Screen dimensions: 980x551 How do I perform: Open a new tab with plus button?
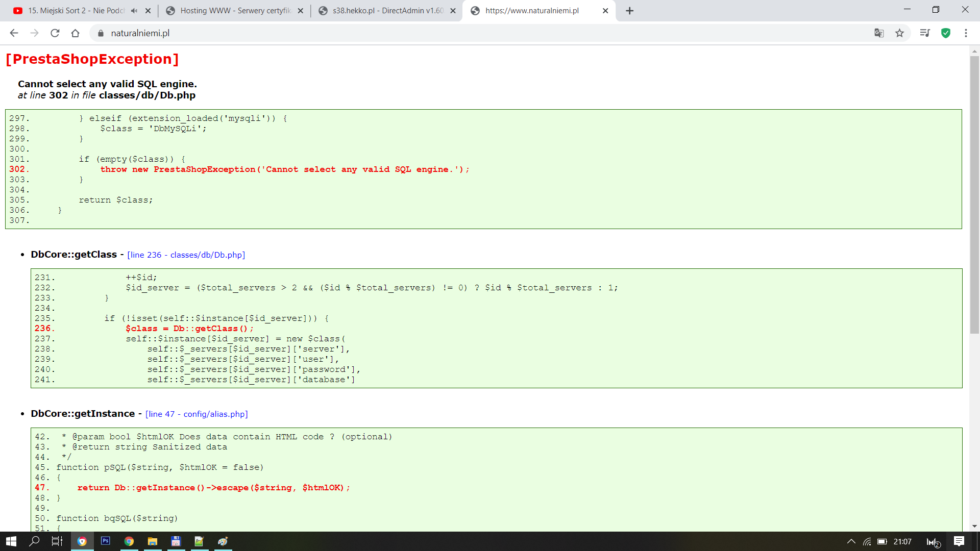629,11
